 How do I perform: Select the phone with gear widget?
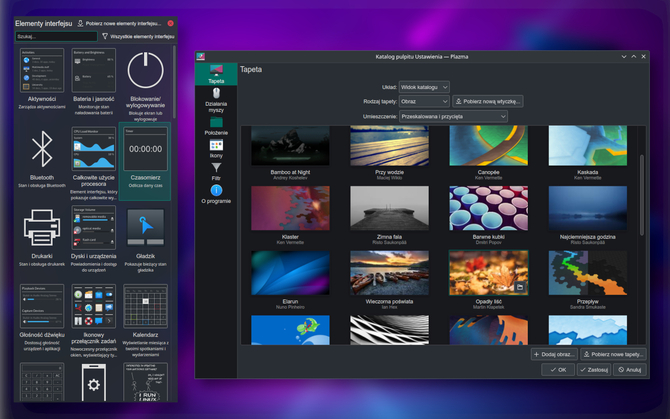point(94,383)
